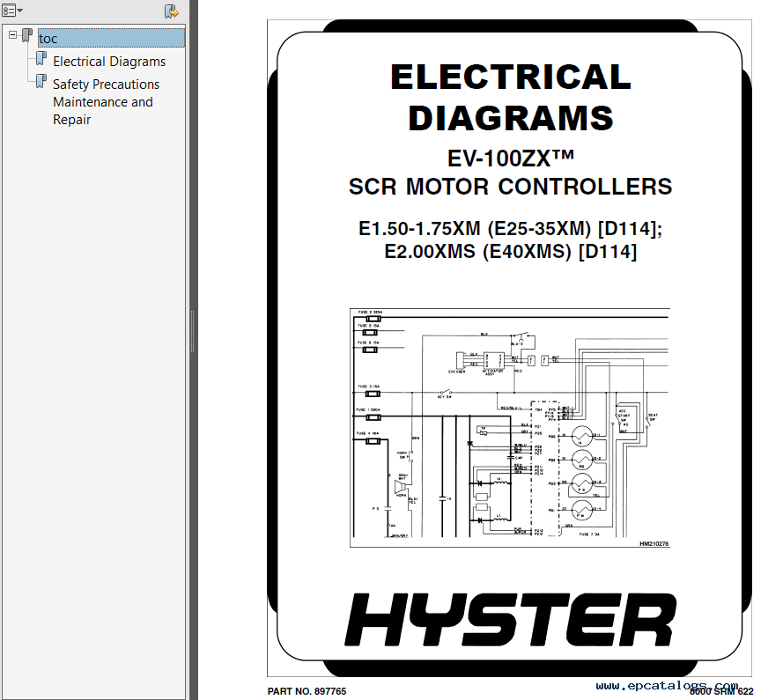Click the E1.50-1.75XM (E25-35XM) [D114] model line
783x700 pixels.
tap(510, 229)
